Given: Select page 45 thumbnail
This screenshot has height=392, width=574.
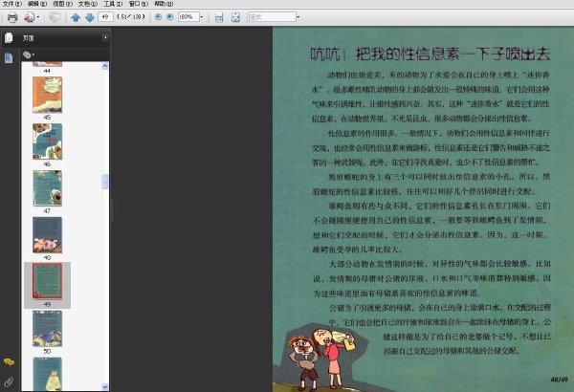Looking at the screenshot, I should [x=47, y=95].
